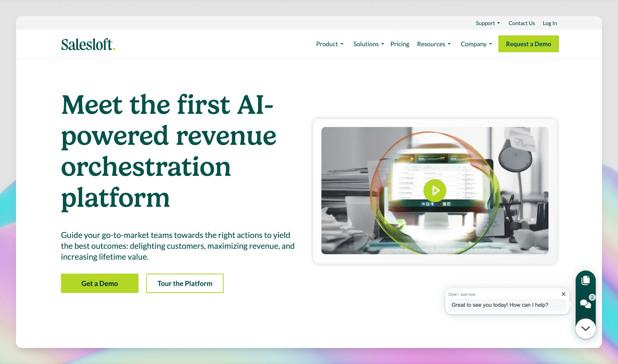Open the chat bubbles icon
Screen dimensions: 618x364
(x=585, y=304)
